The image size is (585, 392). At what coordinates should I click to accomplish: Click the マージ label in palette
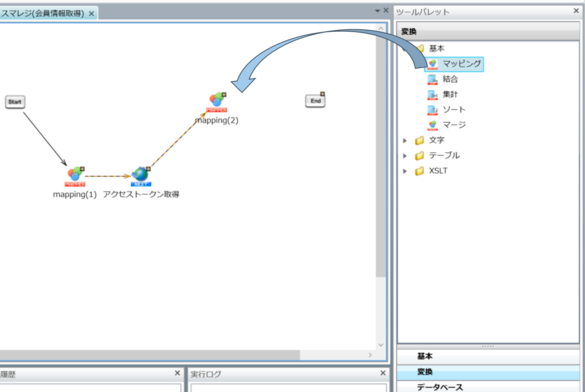[454, 125]
